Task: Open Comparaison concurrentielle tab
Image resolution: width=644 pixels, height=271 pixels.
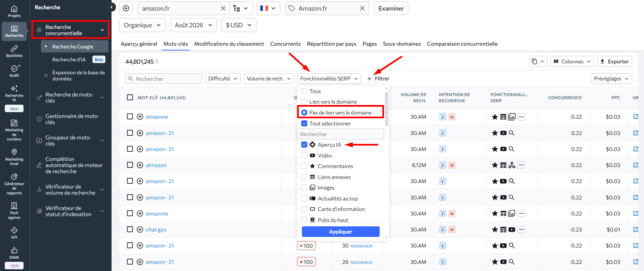Action: point(462,44)
